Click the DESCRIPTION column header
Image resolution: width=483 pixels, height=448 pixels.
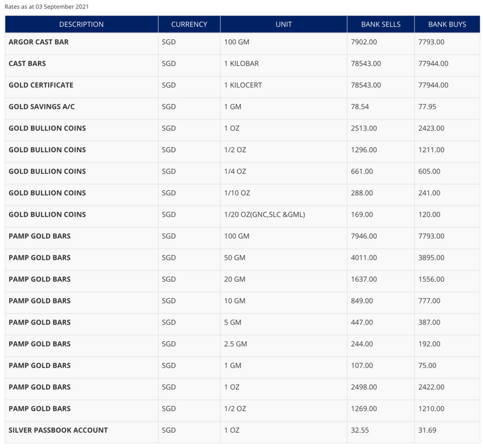tap(82, 24)
